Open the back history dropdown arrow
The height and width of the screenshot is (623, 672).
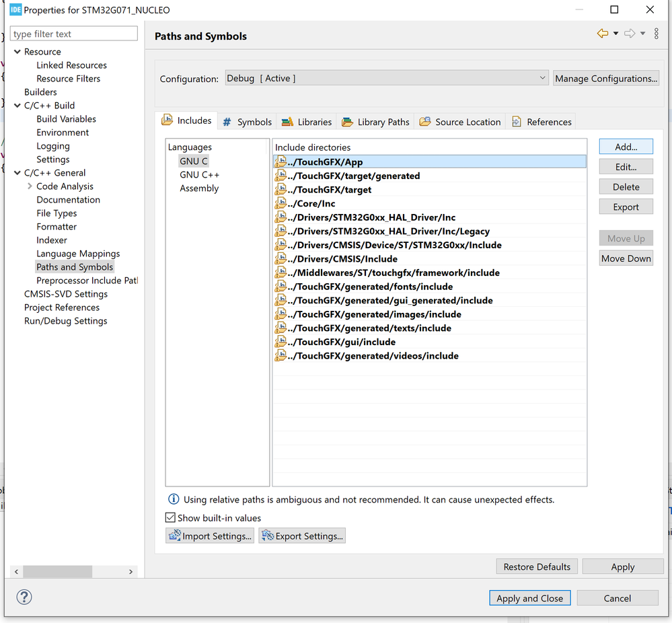coord(616,34)
